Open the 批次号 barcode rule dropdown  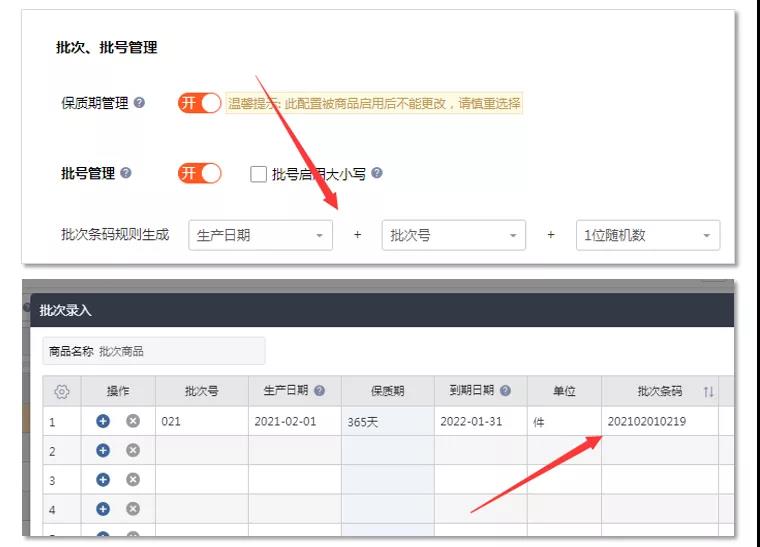453,236
